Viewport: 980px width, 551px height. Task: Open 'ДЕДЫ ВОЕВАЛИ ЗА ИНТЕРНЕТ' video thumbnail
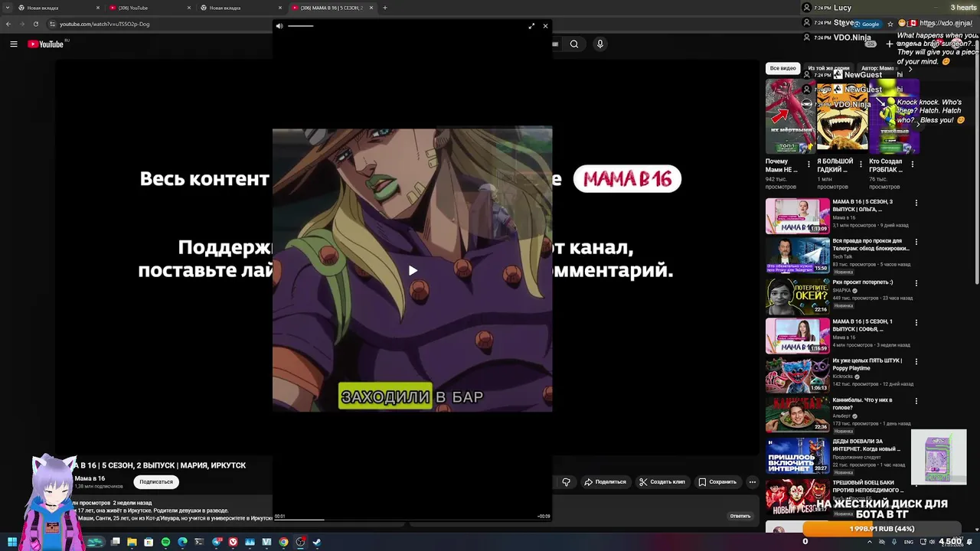coord(798,455)
